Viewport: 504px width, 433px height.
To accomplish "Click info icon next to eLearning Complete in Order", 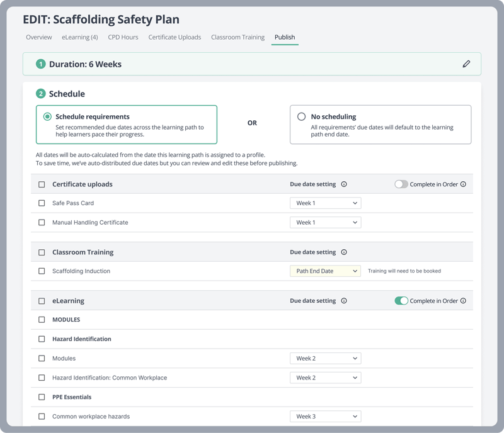I will click(463, 301).
